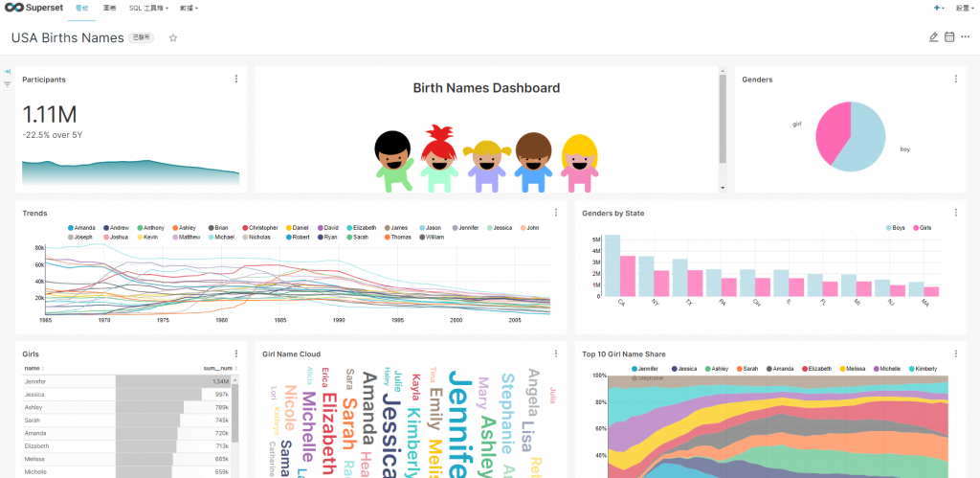Go to the 看板 dashboards tab
The width and height of the screenshot is (980, 478).
pos(81,8)
